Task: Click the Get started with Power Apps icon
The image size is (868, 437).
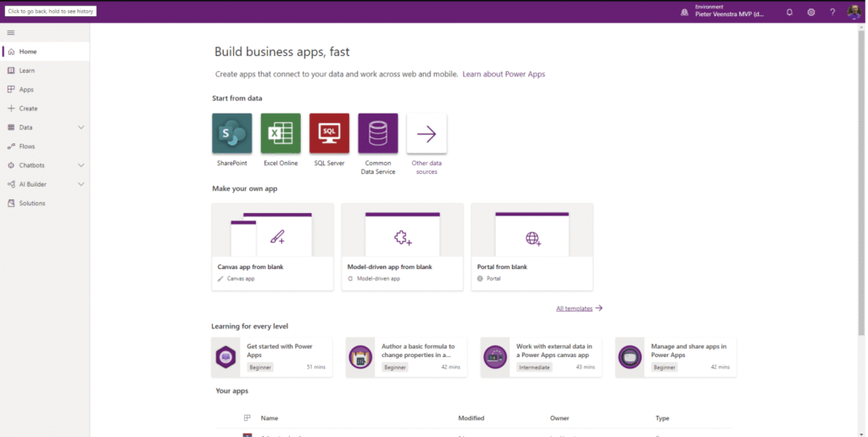Action: [x=225, y=357]
